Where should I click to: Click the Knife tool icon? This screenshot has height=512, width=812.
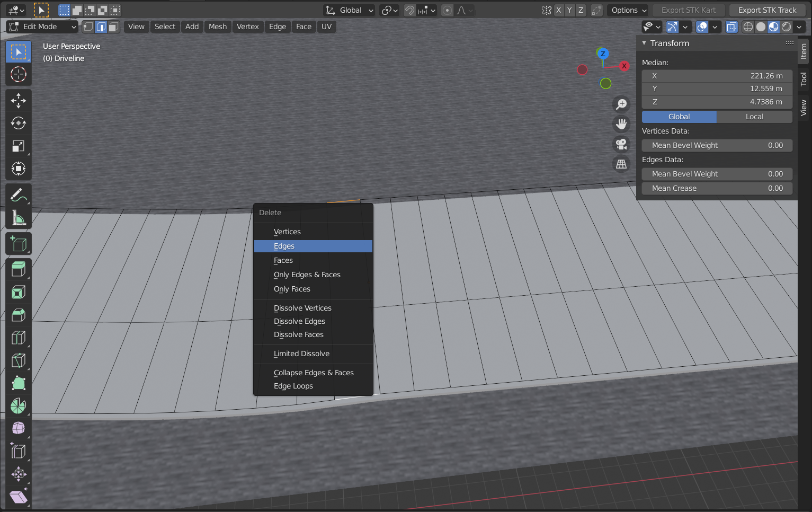tap(19, 360)
